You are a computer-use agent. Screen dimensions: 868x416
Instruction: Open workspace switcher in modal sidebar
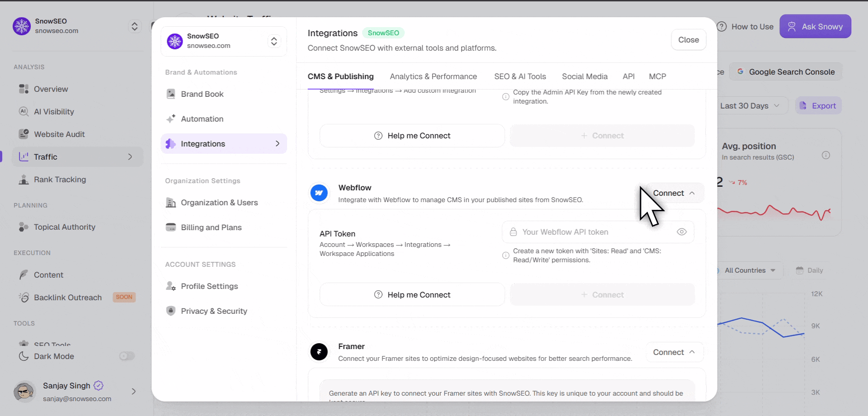pos(274,41)
